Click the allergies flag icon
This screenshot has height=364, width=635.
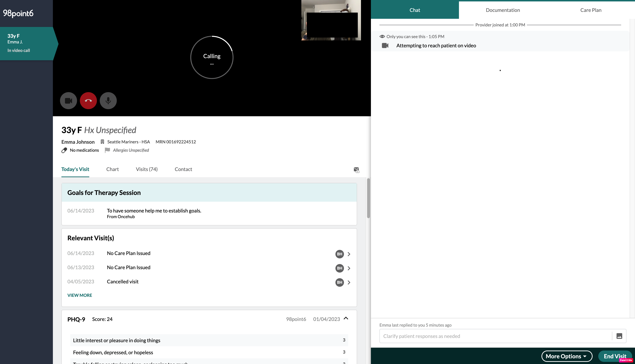[107, 150]
